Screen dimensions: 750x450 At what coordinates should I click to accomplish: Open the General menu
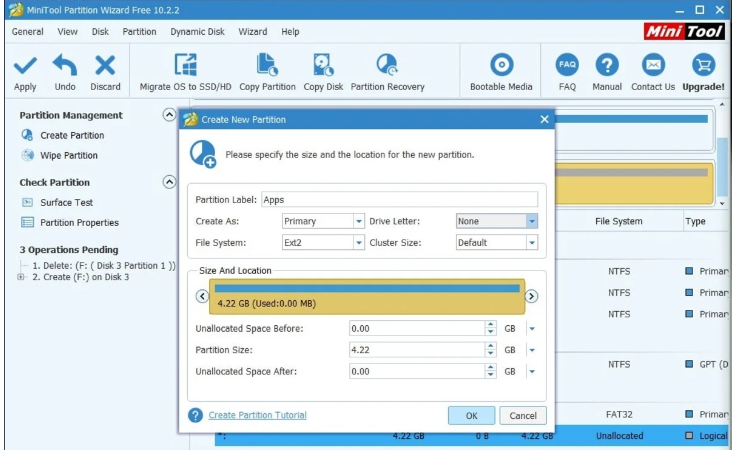27,32
